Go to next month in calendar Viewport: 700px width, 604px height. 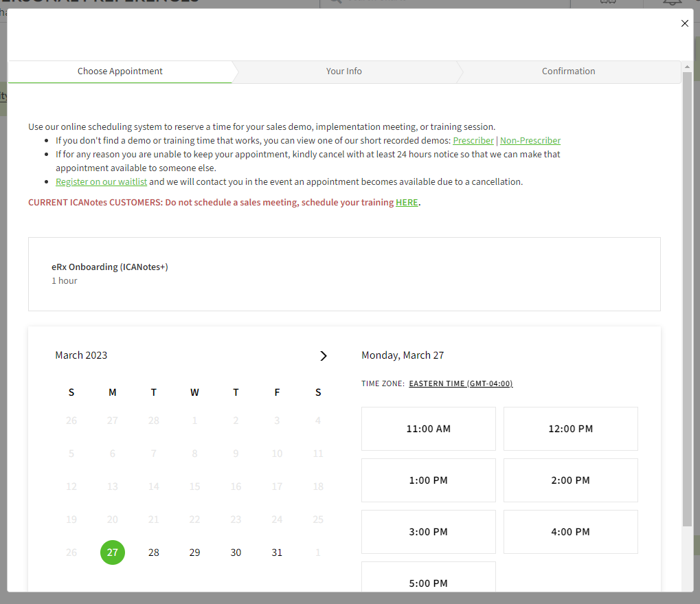[324, 356]
